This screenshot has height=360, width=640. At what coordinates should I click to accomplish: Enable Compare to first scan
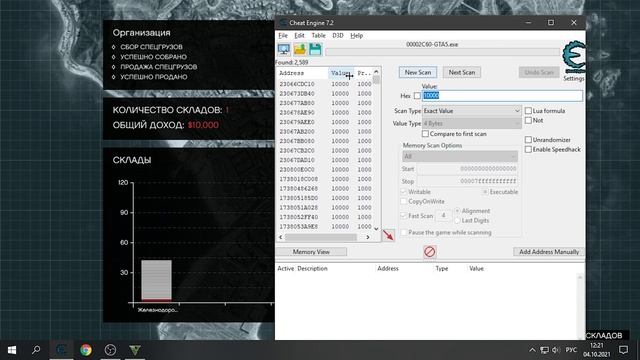tap(425, 134)
